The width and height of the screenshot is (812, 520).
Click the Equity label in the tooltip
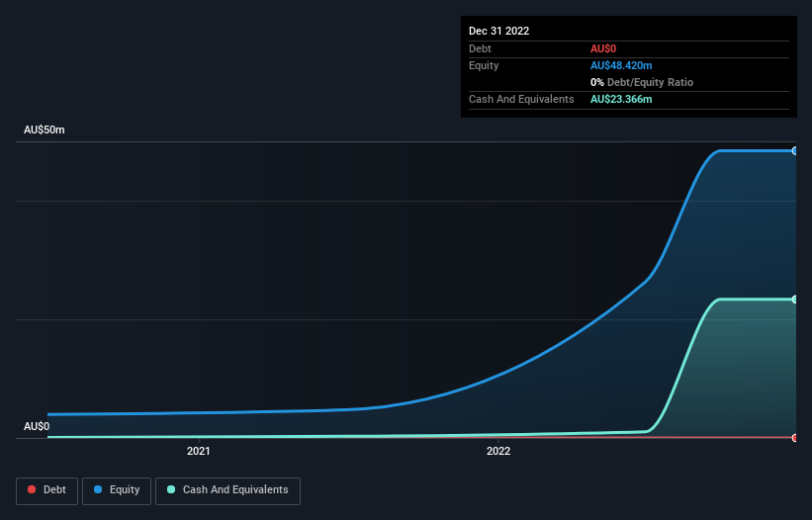(484, 65)
